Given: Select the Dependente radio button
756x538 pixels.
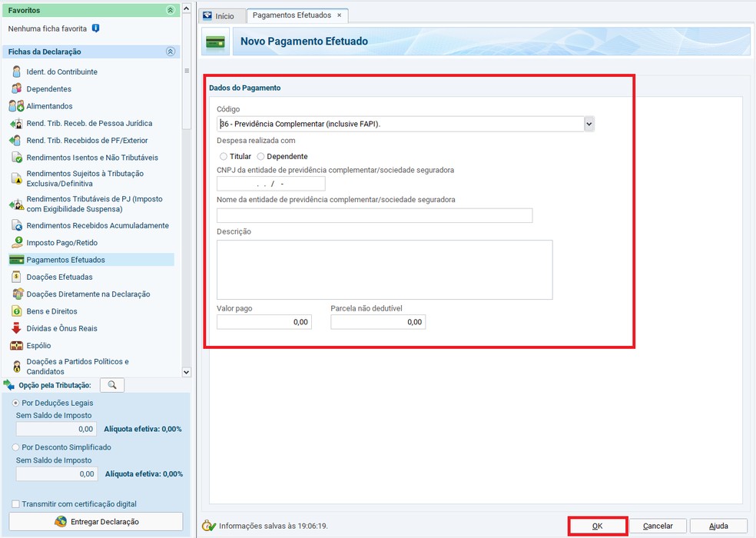Looking at the screenshot, I should click(261, 157).
